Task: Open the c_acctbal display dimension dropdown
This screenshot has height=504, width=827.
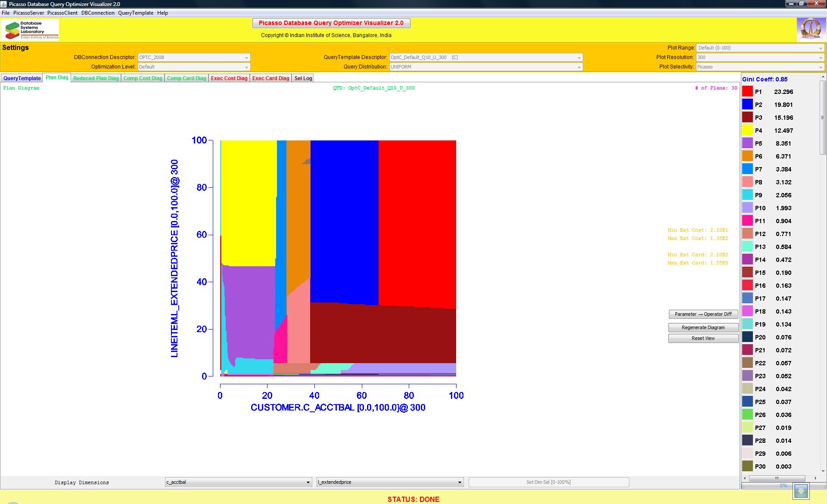Action: pyautogui.click(x=238, y=482)
